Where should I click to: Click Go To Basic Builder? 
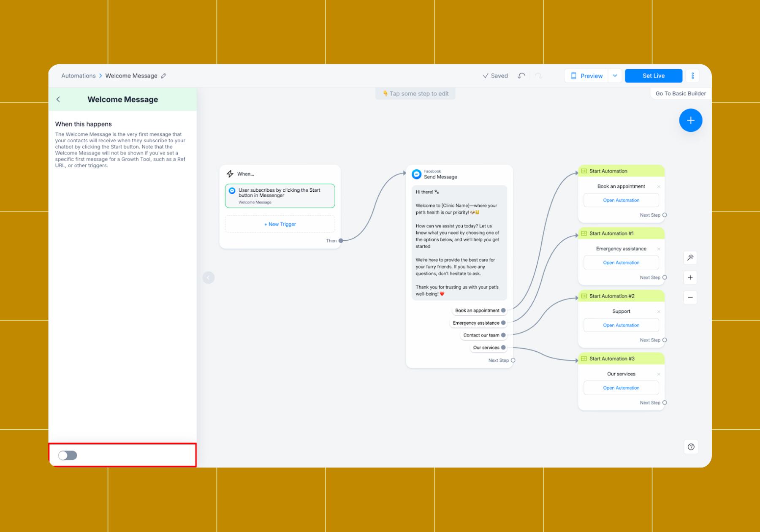[681, 94]
